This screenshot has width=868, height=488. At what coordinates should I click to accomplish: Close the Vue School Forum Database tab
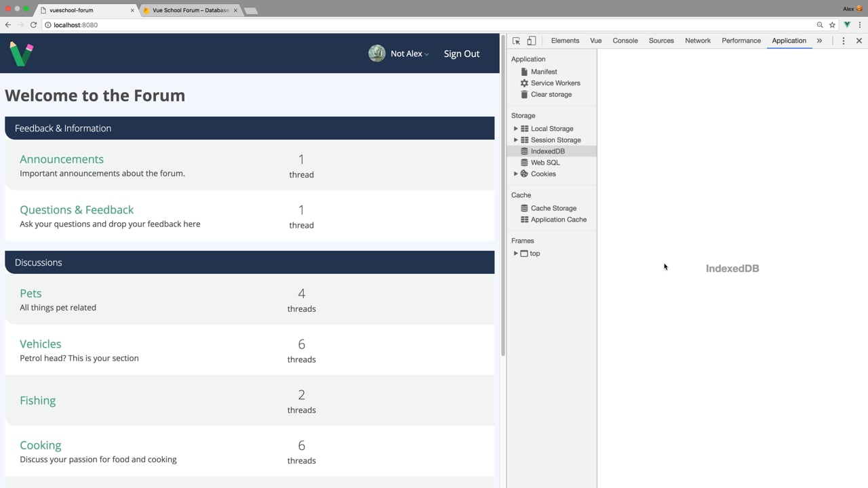point(236,10)
